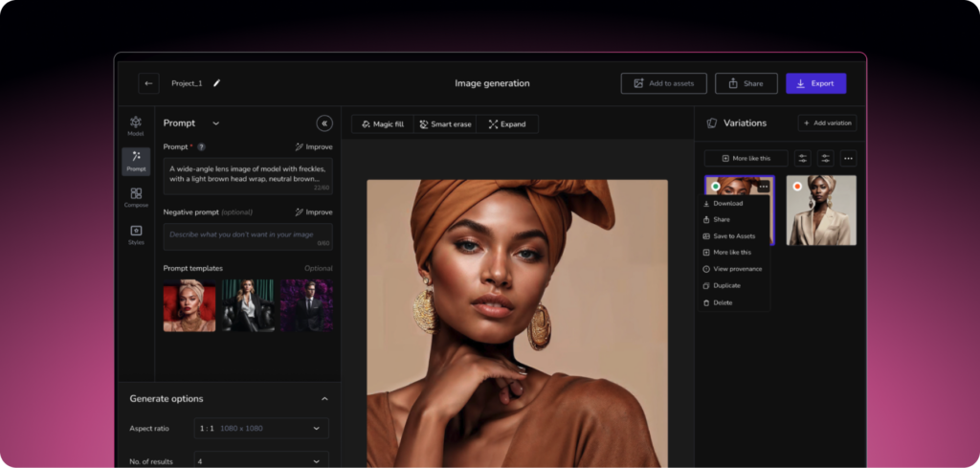This screenshot has width=980, height=468.
Task: Select View provenance in the context menu
Action: pyautogui.click(x=737, y=269)
